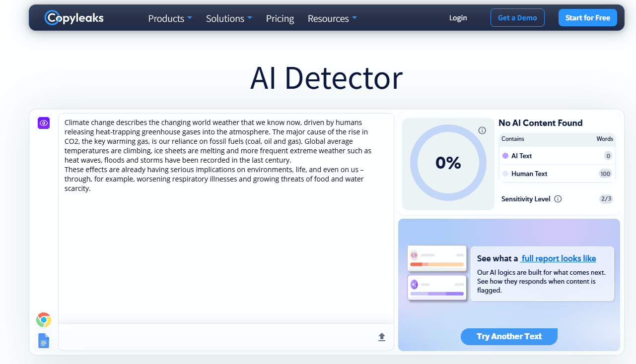Open the Google Docs add-on icon

tap(44, 341)
